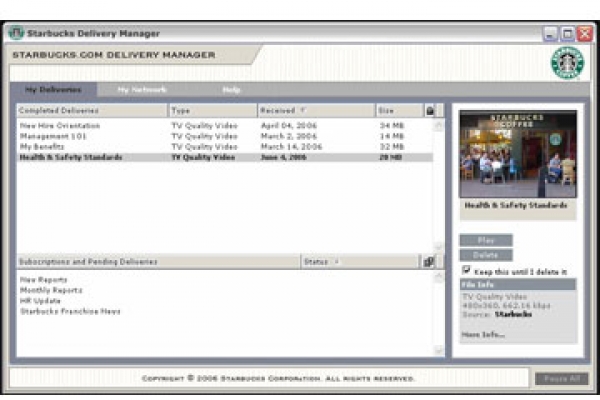Screen dimensions: 600x400
Task: Click subscriptions list scrollbar down arrow
Action: pyautogui.click(x=439, y=350)
